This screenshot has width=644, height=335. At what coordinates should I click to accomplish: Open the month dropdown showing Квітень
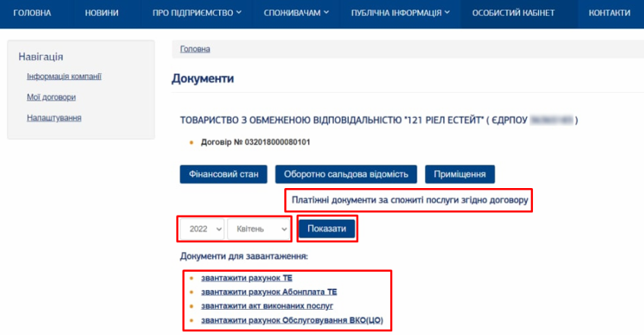pyautogui.click(x=260, y=228)
